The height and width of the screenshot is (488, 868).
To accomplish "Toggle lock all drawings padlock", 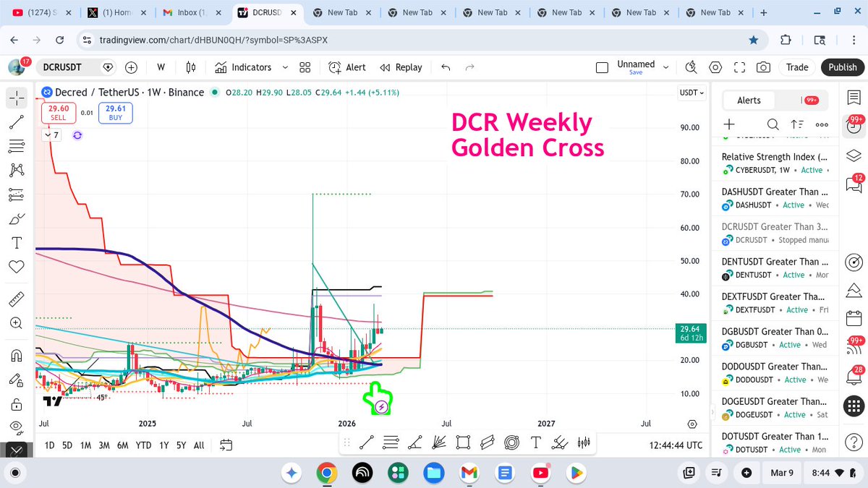I will tap(17, 403).
